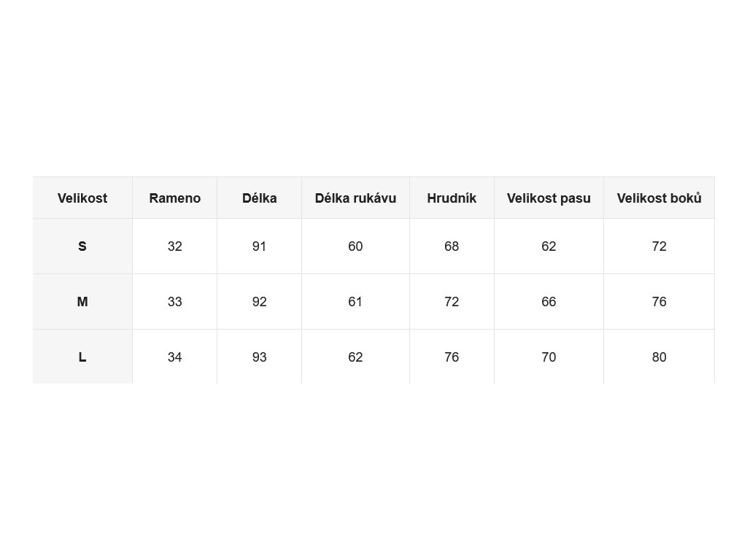Viewport: 747px width, 560px height.
Task: Select the M size row label
Action: 82,301
